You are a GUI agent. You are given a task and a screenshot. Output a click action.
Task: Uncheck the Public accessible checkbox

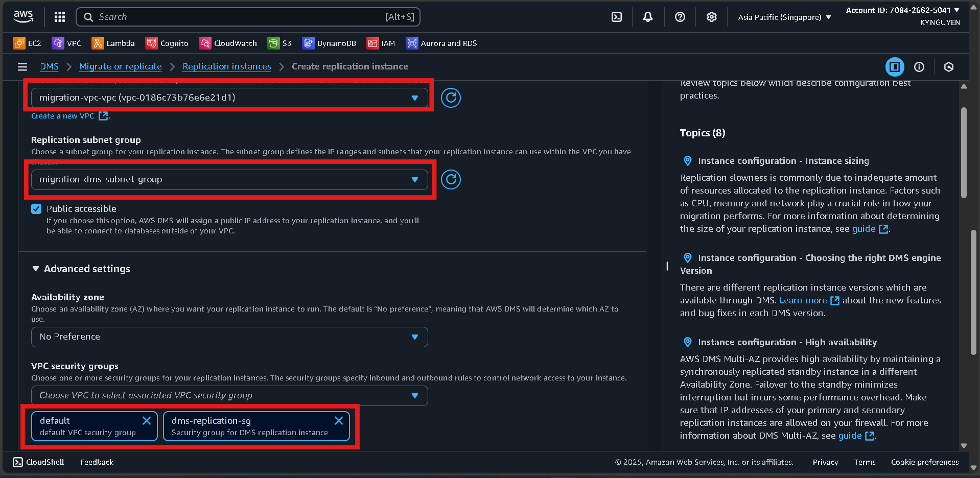click(36, 208)
